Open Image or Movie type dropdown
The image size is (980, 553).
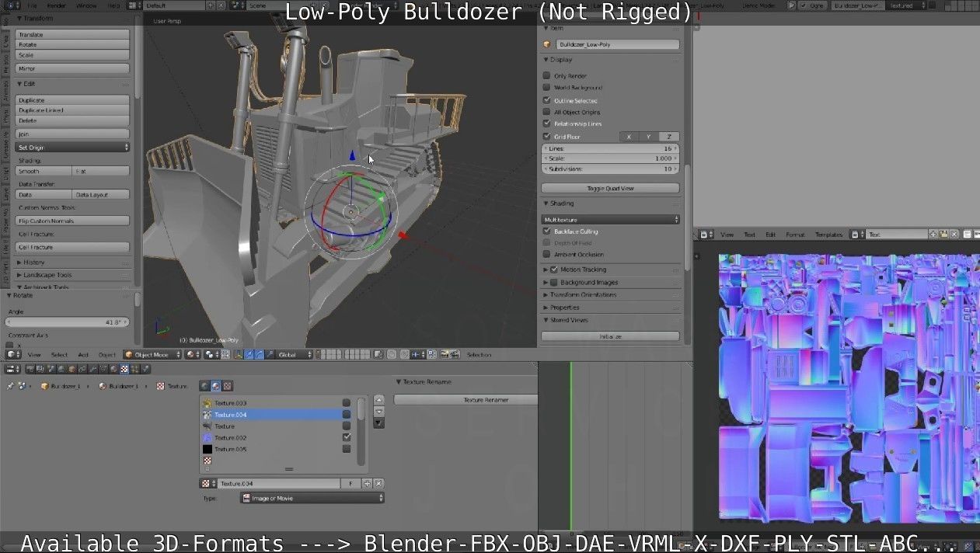click(x=312, y=498)
